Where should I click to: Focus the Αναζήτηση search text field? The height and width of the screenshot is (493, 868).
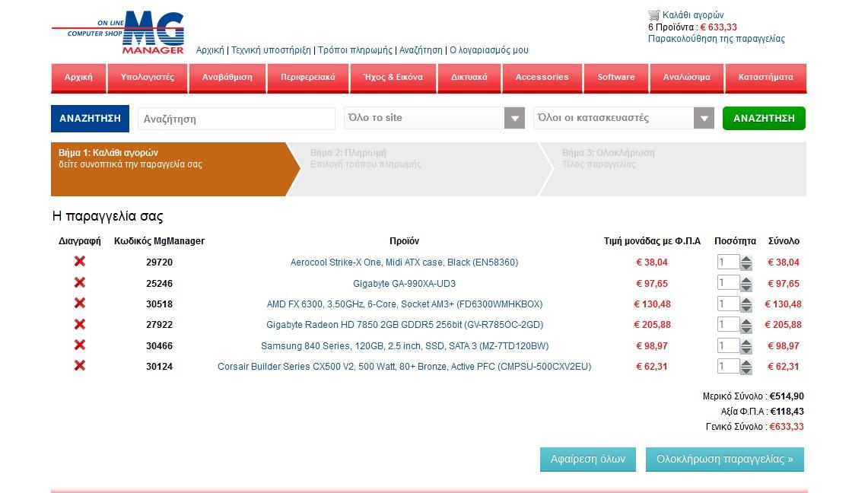point(237,119)
